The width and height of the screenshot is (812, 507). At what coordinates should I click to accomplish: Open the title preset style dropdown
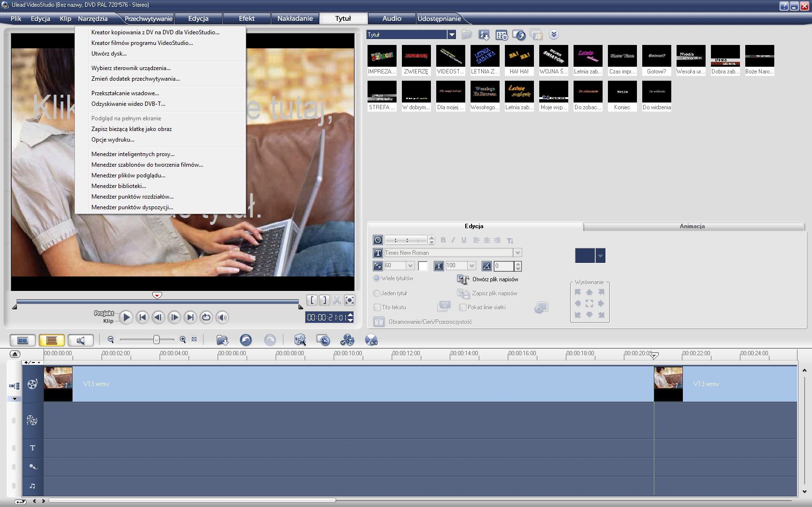600,256
